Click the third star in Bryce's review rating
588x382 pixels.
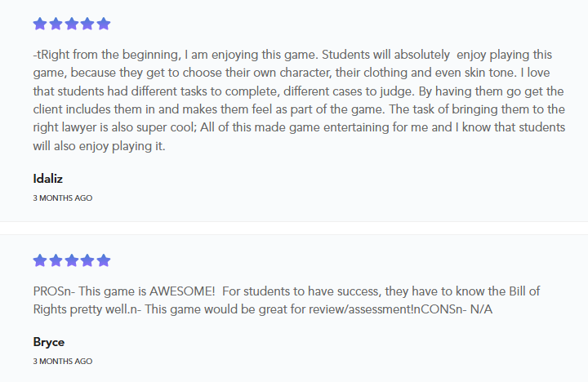click(x=71, y=261)
